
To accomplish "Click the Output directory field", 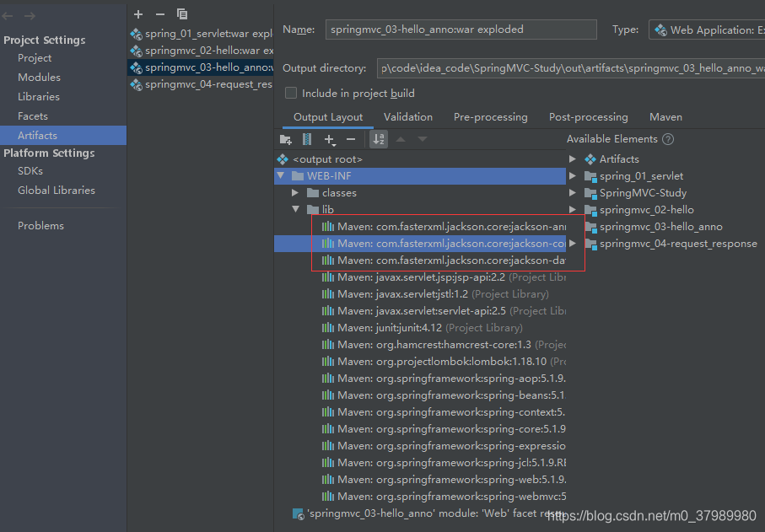I will [571, 68].
